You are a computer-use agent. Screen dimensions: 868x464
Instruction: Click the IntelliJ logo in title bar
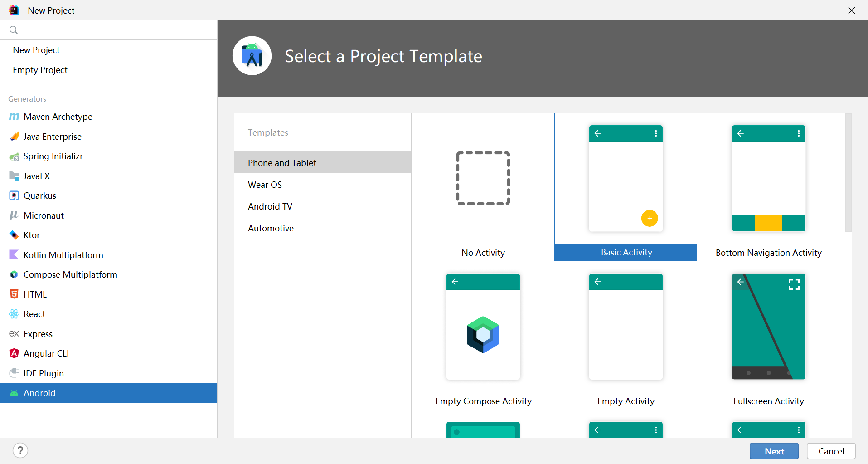pos(14,10)
